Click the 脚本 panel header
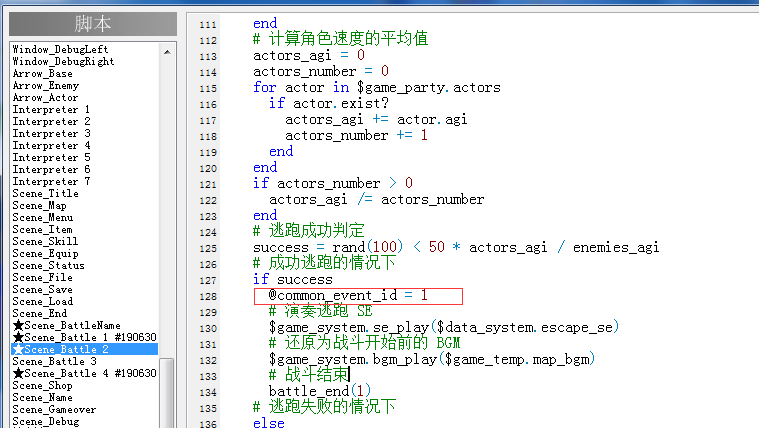This screenshot has width=759, height=428. tap(93, 24)
